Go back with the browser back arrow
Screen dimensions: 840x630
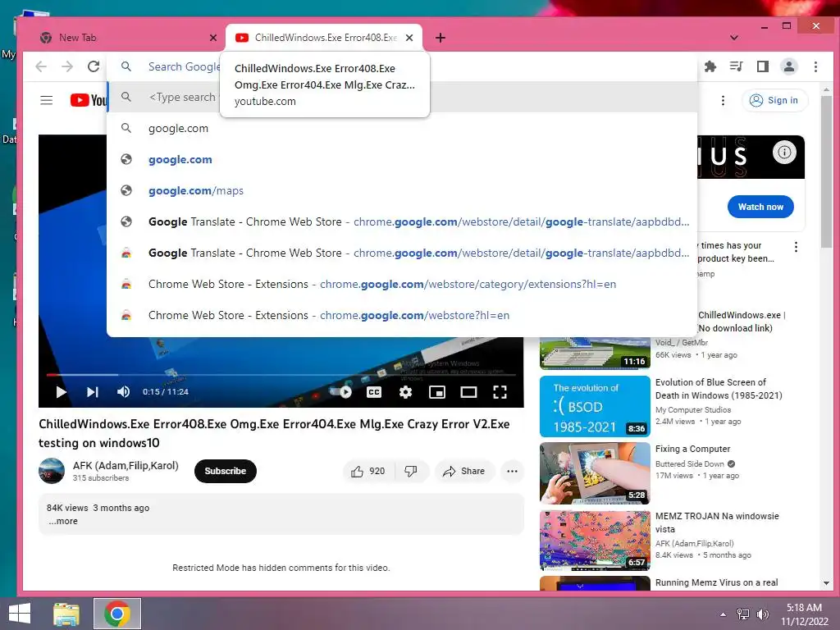pos(41,66)
